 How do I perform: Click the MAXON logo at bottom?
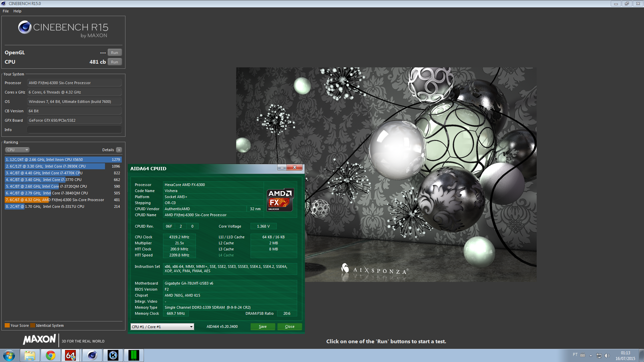39,340
